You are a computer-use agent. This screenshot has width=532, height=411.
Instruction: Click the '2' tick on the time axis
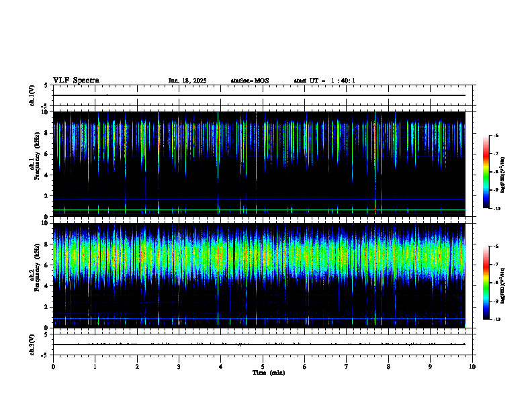pos(137,367)
